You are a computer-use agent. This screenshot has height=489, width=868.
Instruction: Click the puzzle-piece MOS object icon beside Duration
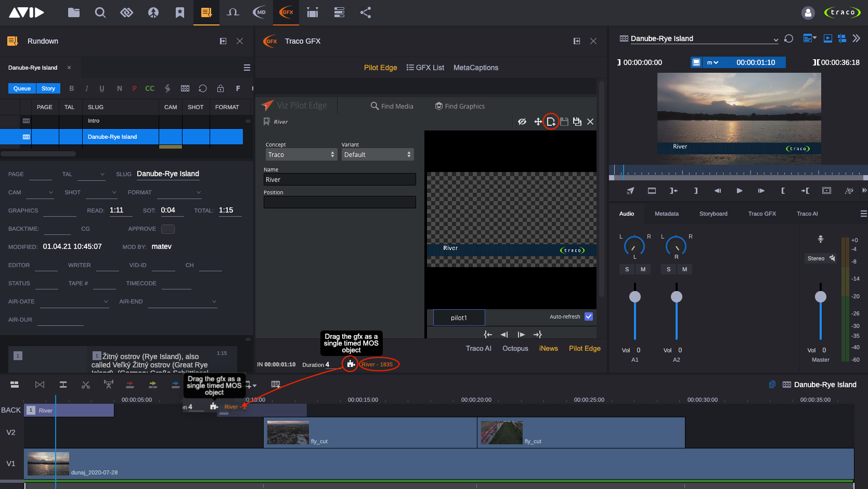[351, 364]
